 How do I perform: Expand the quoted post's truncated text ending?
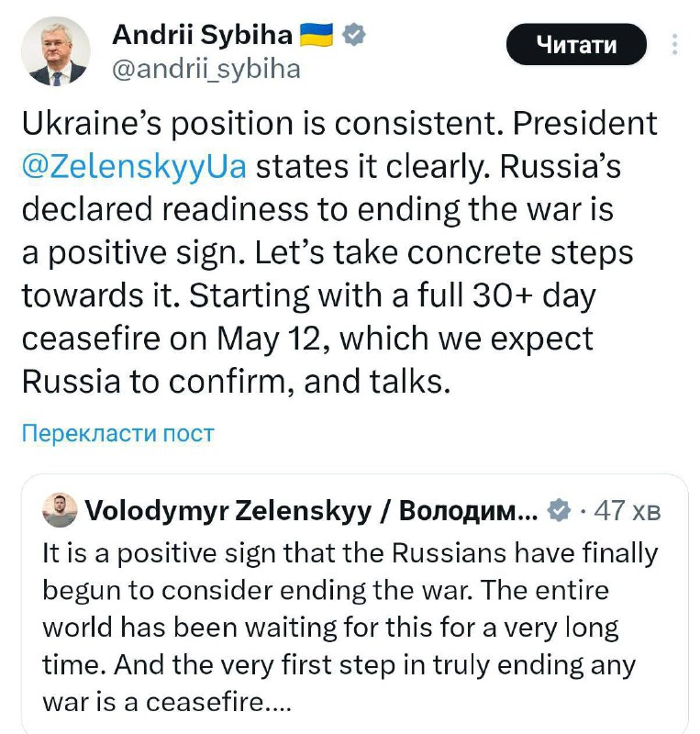coord(278,702)
